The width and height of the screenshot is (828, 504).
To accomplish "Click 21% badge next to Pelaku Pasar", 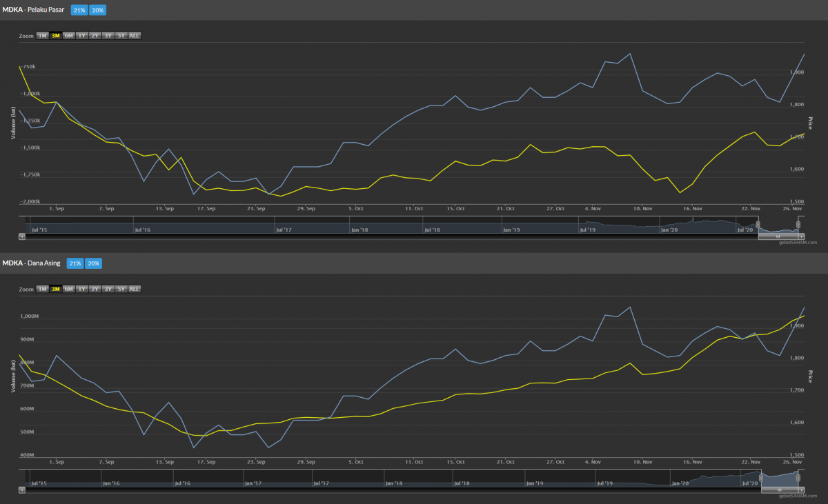I will click(x=79, y=10).
